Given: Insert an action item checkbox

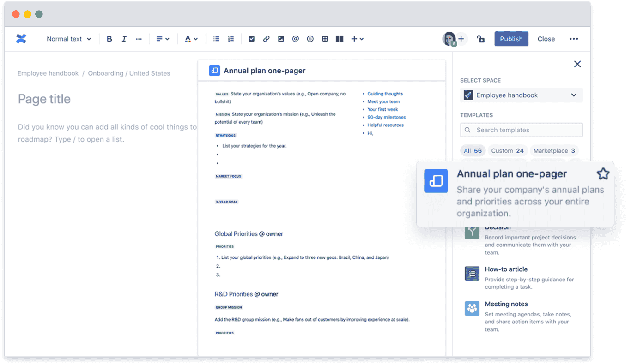Looking at the screenshot, I should pos(251,39).
